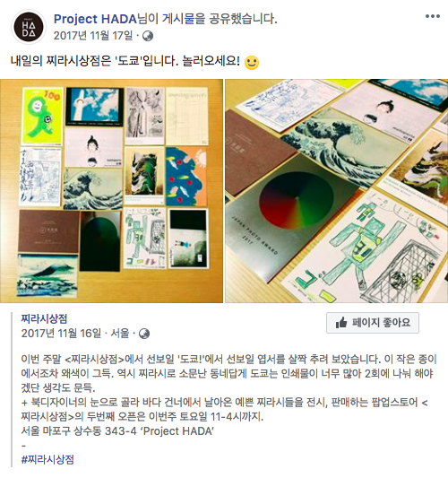Open the #찌라시상점 hashtag
The width and height of the screenshot is (448, 478).
coord(47,459)
